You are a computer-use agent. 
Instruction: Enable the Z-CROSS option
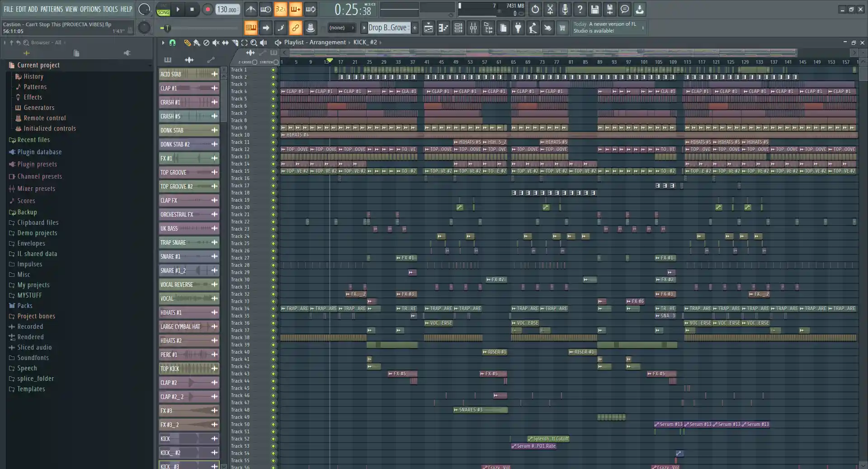click(x=255, y=62)
